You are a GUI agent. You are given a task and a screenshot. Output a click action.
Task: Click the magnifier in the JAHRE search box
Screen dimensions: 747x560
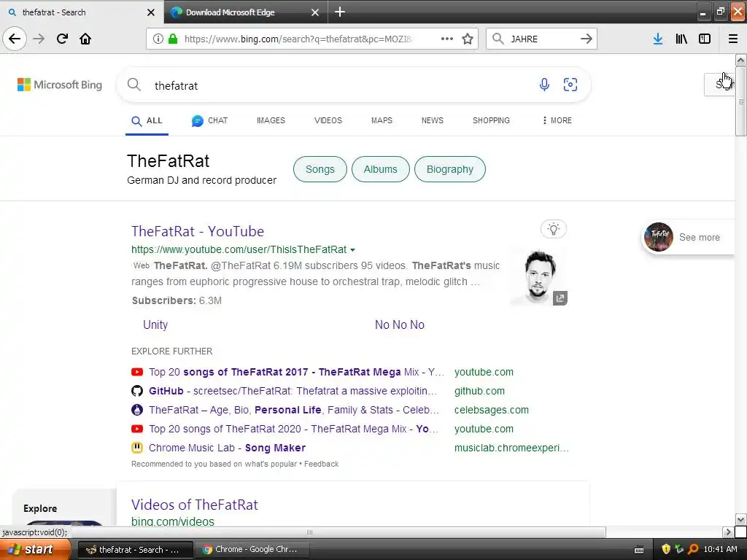498,39
